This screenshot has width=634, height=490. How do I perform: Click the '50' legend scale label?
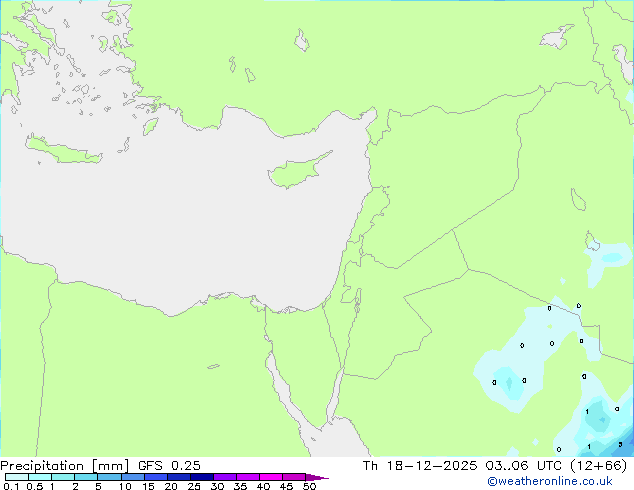coord(310,486)
